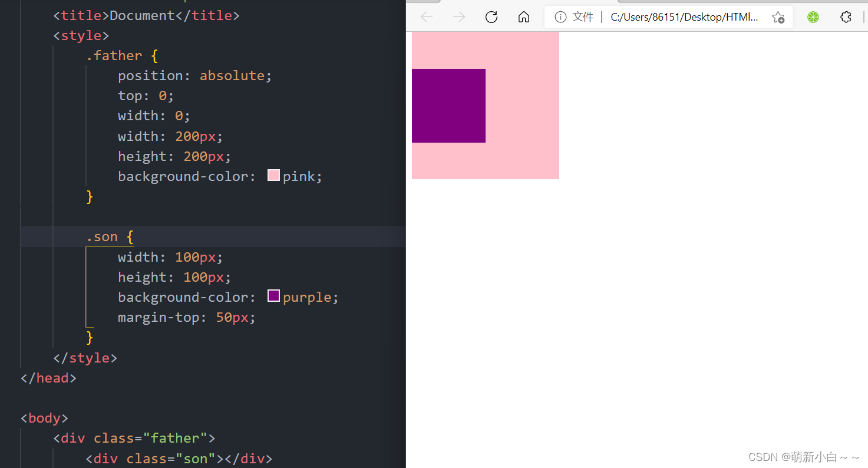This screenshot has width=868, height=468.
Task: Open the green browser extension icon
Action: [813, 17]
